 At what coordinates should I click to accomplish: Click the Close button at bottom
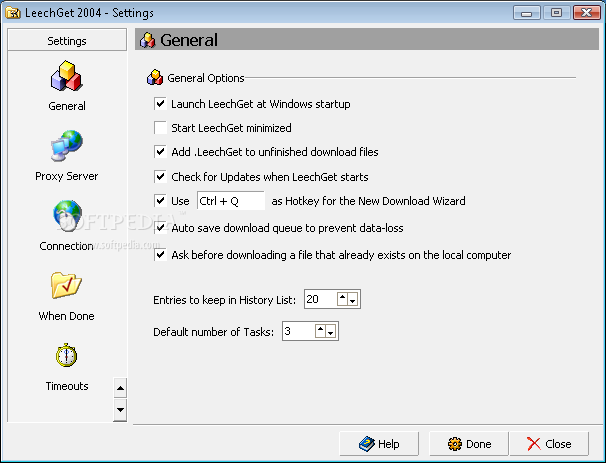[x=549, y=444]
